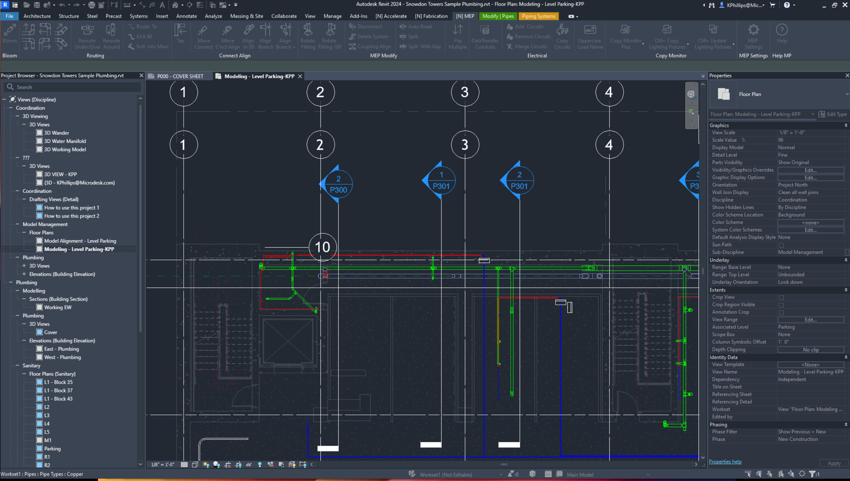850x481 pixels.
Task: Switch to the Piping Systems tab
Action: [538, 16]
